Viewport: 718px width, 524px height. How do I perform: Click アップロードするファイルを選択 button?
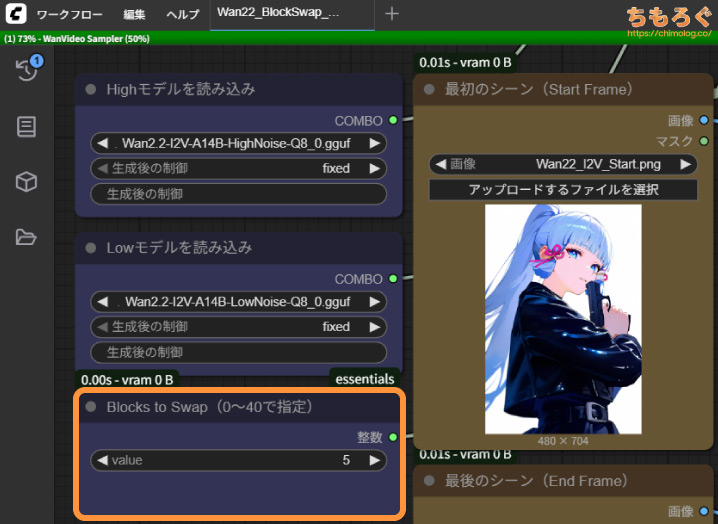click(563, 190)
